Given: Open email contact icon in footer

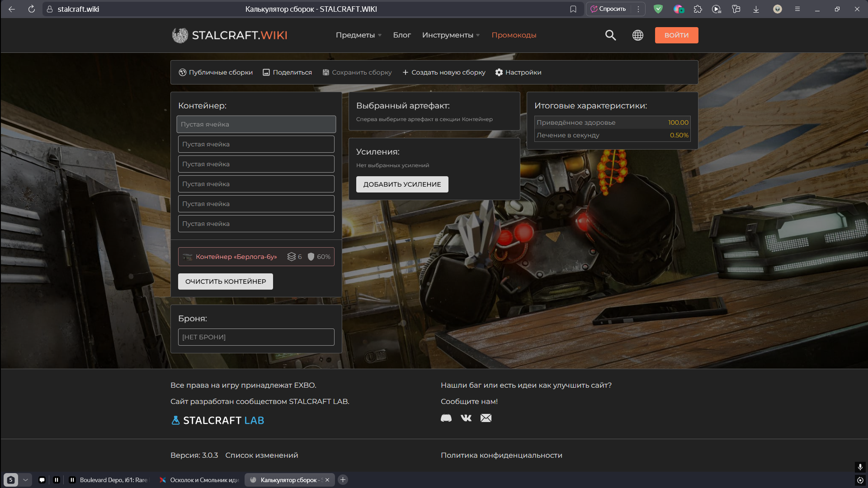Looking at the screenshot, I should pos(486,418).
